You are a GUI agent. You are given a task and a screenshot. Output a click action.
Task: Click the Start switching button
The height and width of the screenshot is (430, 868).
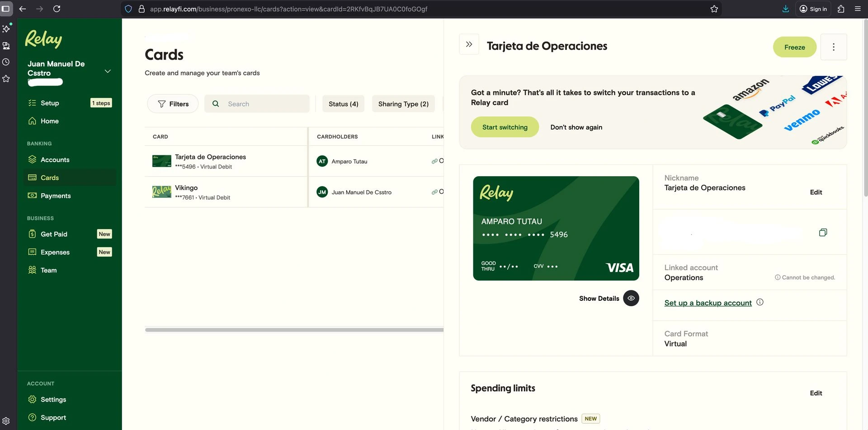tap(505, 127)
